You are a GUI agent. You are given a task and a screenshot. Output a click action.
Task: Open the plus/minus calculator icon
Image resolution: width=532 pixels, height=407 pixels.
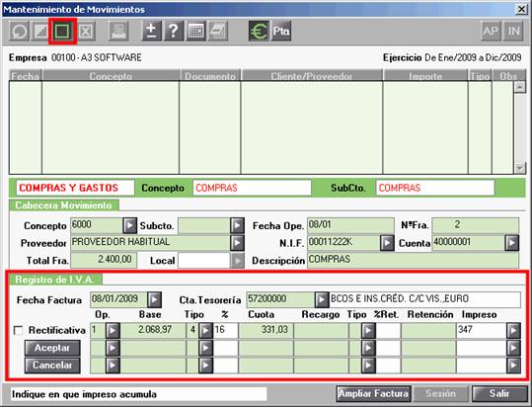pos(151,32)
